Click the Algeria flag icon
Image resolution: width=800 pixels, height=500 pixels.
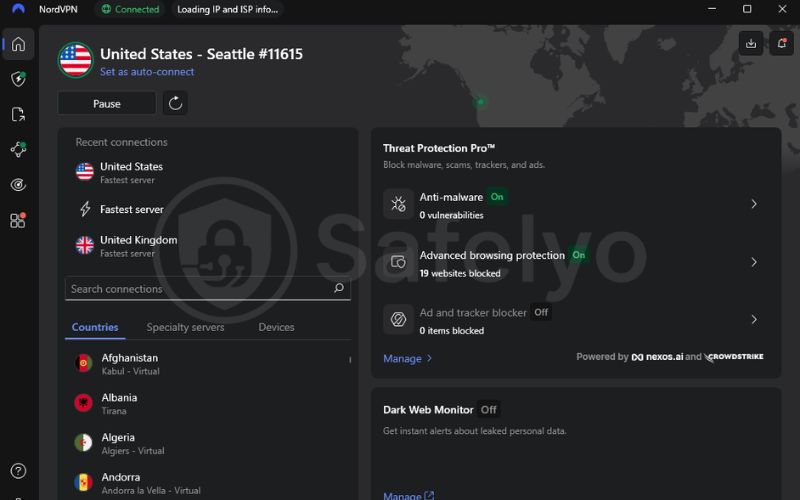84,443
